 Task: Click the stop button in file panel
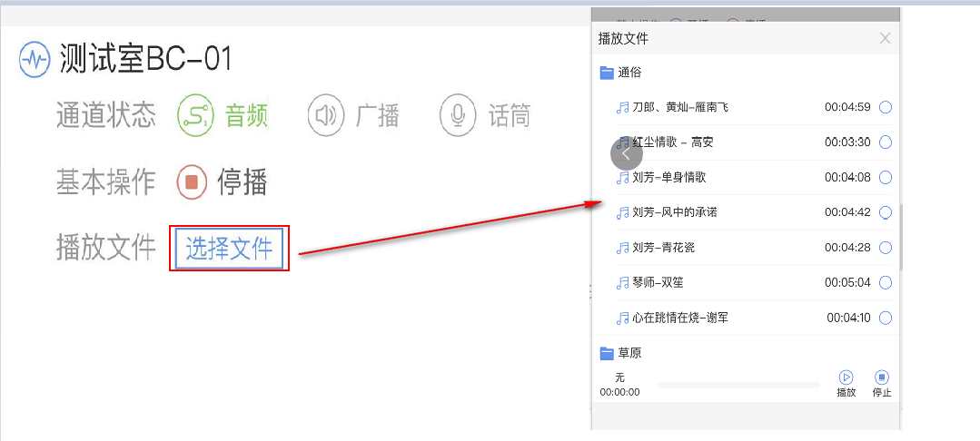click(881, 377)
